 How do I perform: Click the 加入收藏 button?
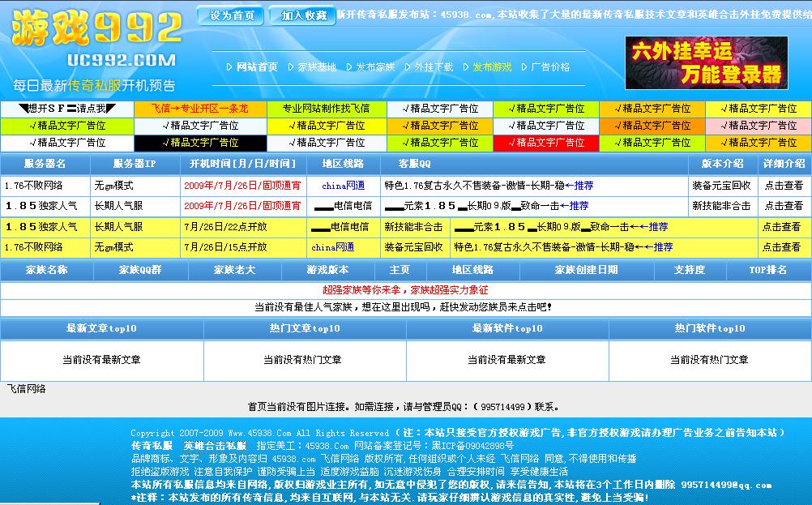coord(301,15)
